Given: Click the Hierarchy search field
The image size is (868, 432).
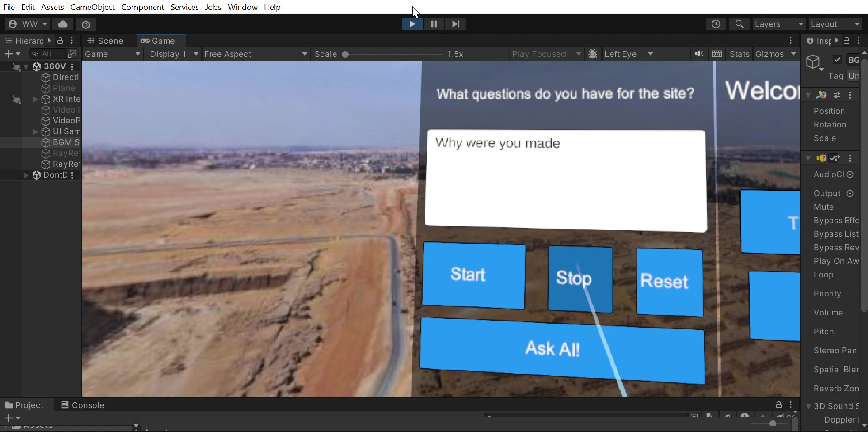Looking at the screenshot, I should tap(47, 54).
